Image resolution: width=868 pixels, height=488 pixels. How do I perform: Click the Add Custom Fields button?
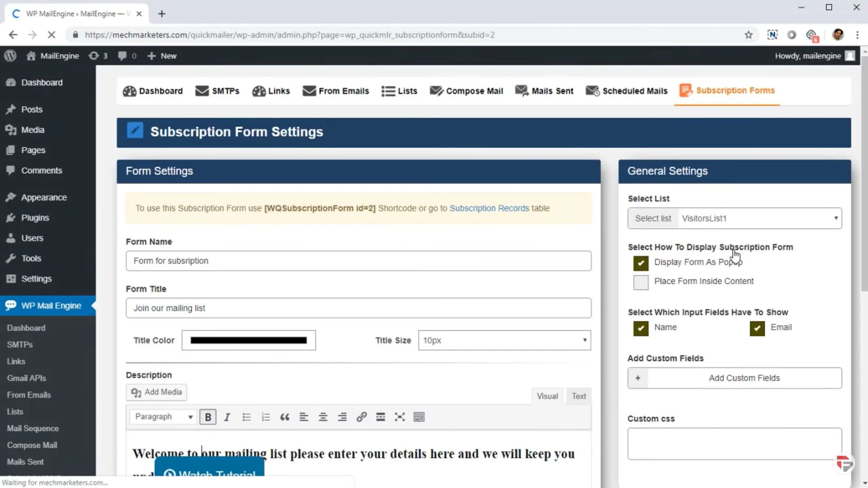click(744, 378)
